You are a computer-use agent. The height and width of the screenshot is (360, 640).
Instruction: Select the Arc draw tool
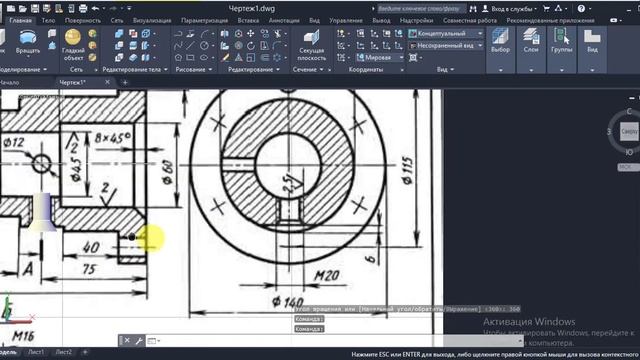coord(204,33)
